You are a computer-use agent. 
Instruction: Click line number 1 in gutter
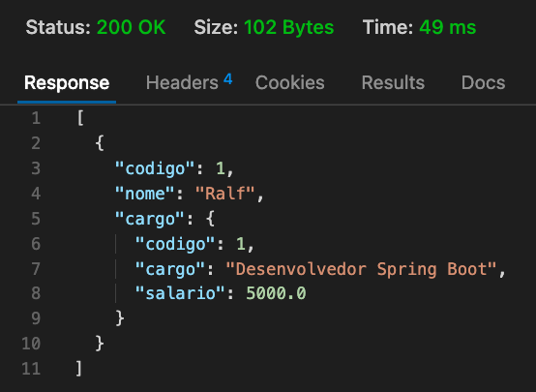pyautogui.click(x=36, y=118)
